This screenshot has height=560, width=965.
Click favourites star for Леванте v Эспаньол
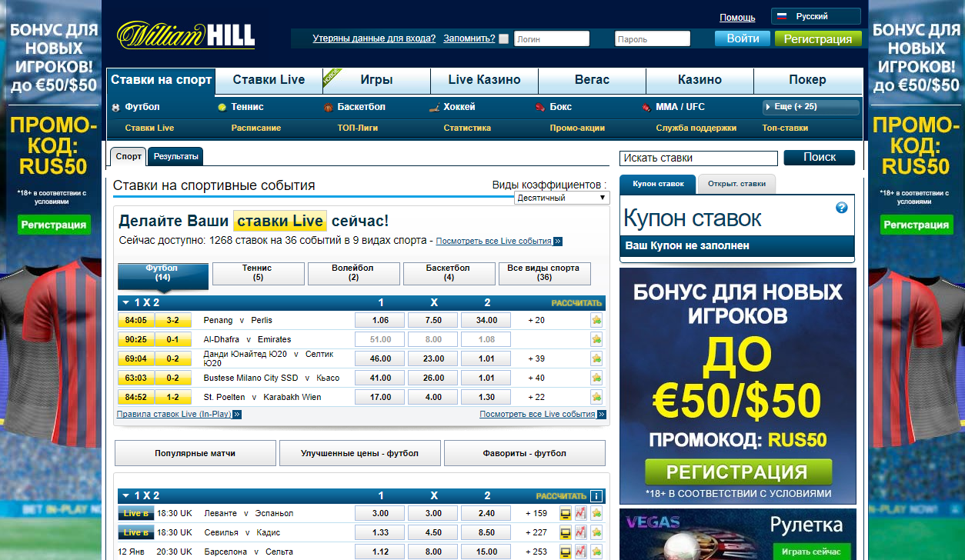click(596, 513)
